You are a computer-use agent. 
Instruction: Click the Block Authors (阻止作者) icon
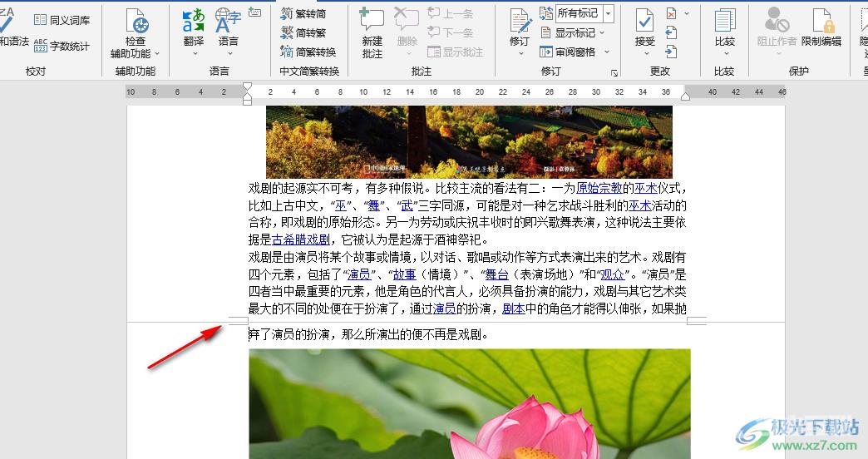tap(777, 21)
